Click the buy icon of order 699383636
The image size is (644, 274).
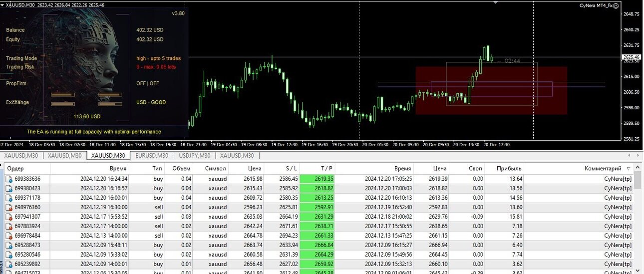click(9, 179)
